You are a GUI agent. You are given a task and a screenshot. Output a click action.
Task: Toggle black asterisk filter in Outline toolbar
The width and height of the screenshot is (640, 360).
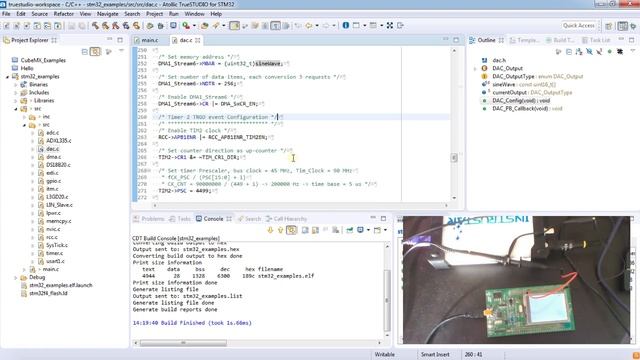click(x=620, y=52)
